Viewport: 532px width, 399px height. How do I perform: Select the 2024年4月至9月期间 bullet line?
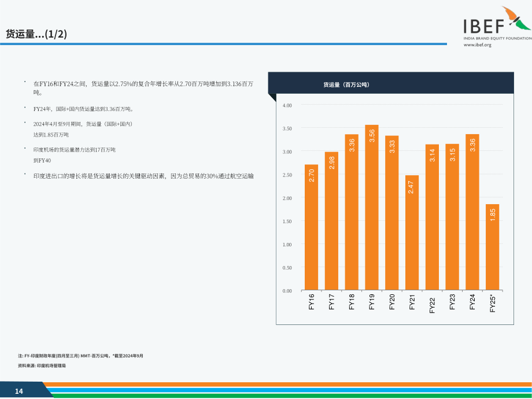(x=83, y=124)
